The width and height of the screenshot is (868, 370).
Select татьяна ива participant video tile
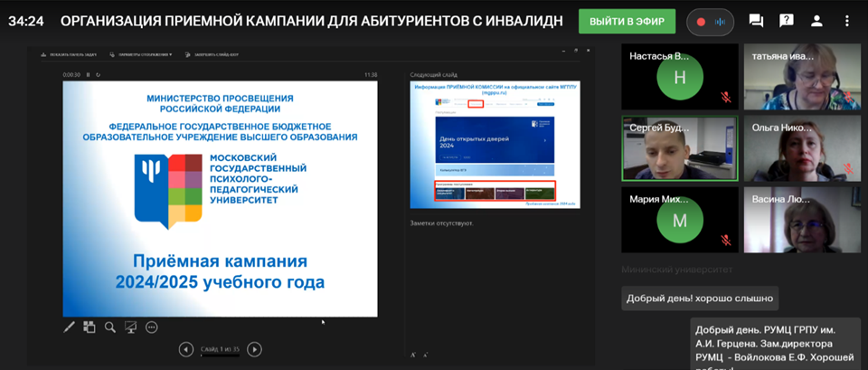point(802,76)
